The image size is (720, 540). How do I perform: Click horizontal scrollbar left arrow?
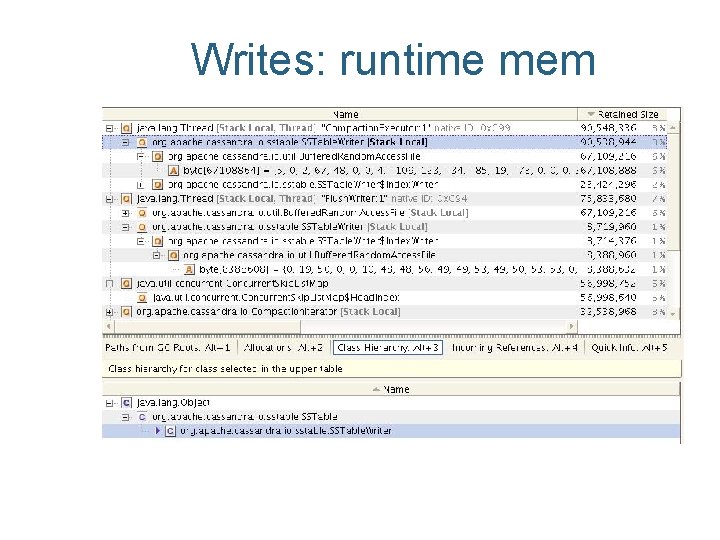point(109,326)
